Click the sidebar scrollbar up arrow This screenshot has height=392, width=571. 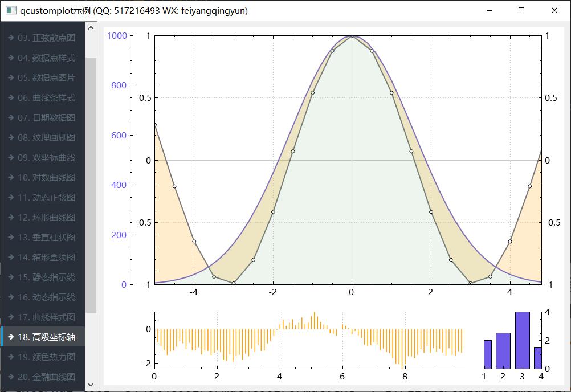click(x=91, y=27)
